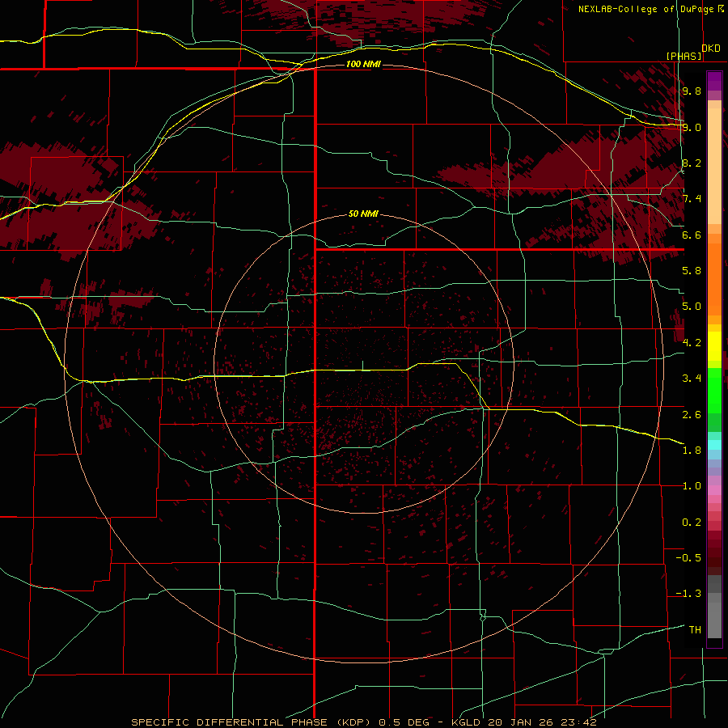
Task: Select the 4.2 scale value
Action: coord(692,343)
